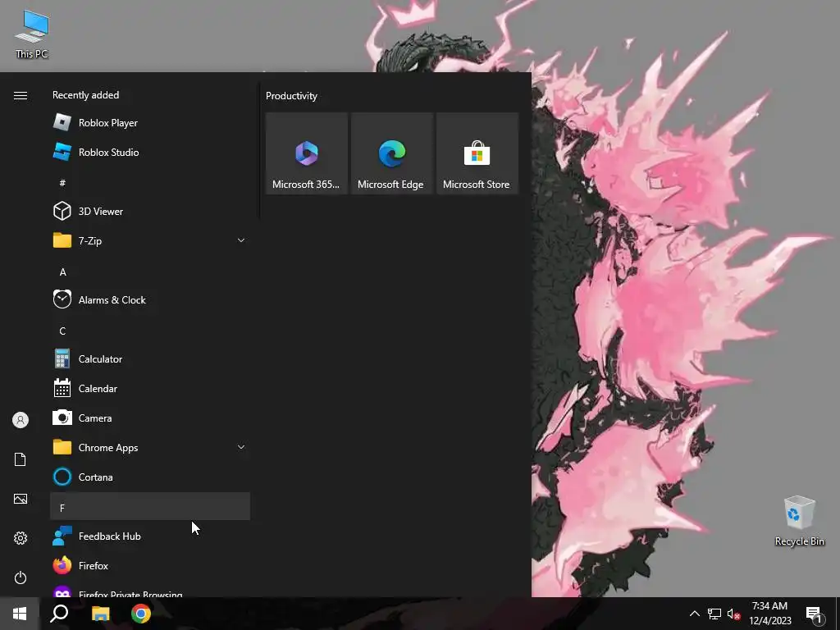Open 3D Viewer app

pos(150,211)
